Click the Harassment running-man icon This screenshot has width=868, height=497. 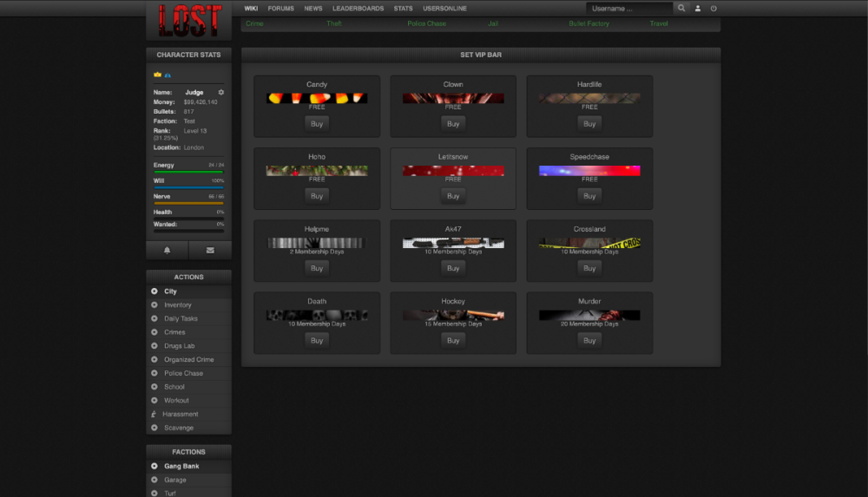tap(155, 415)
